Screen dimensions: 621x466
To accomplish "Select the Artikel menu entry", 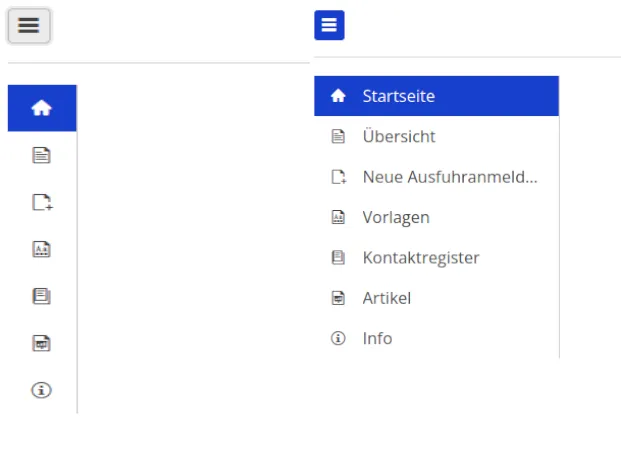I will coord(387,298).
